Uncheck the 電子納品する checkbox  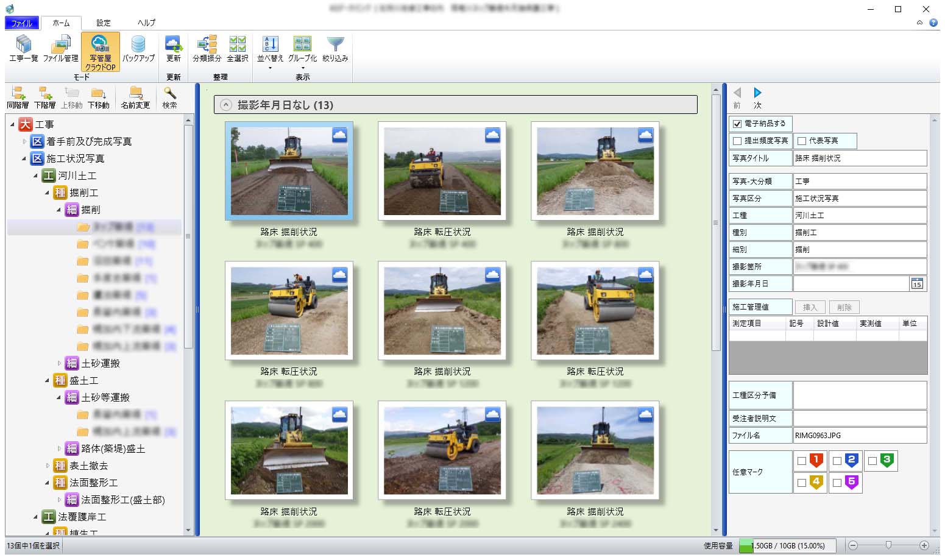737,124
